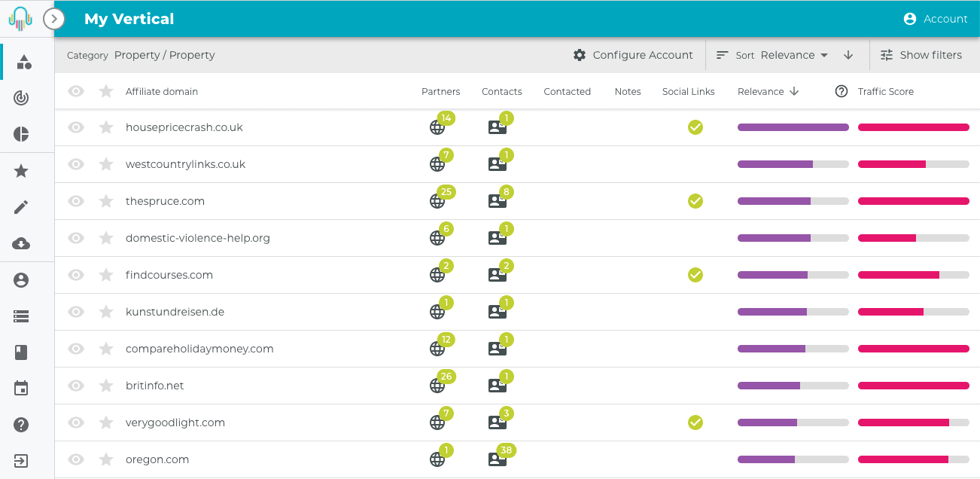Open the help question mark sidebar icon

21,425
